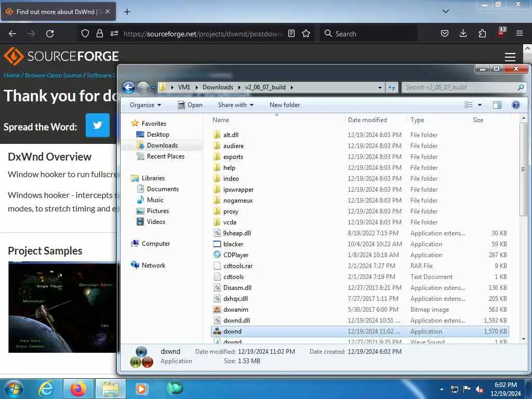Expand the Organize dropdown menu
Screen dimensions: 532x399
point(145,105)
